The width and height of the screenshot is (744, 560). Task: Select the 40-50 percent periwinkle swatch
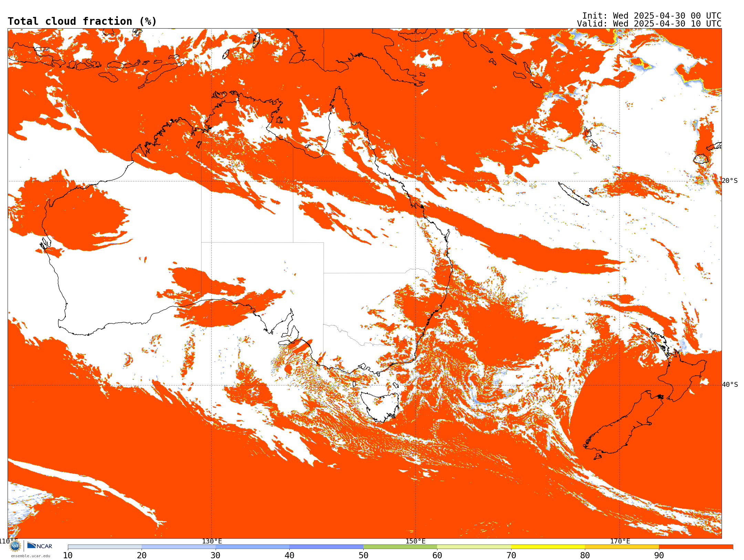(326, 547)
